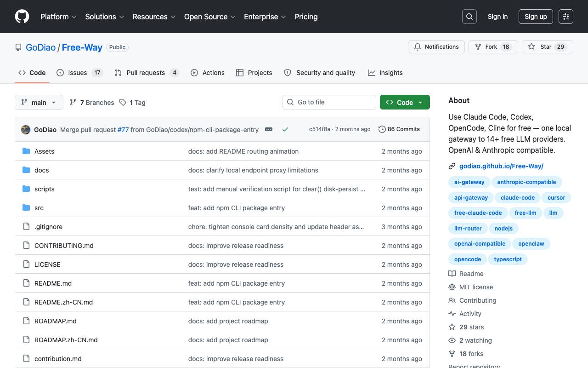Click the typescript topic tag
Viewport: 588px width, 368px height.
tap(508, 259)
